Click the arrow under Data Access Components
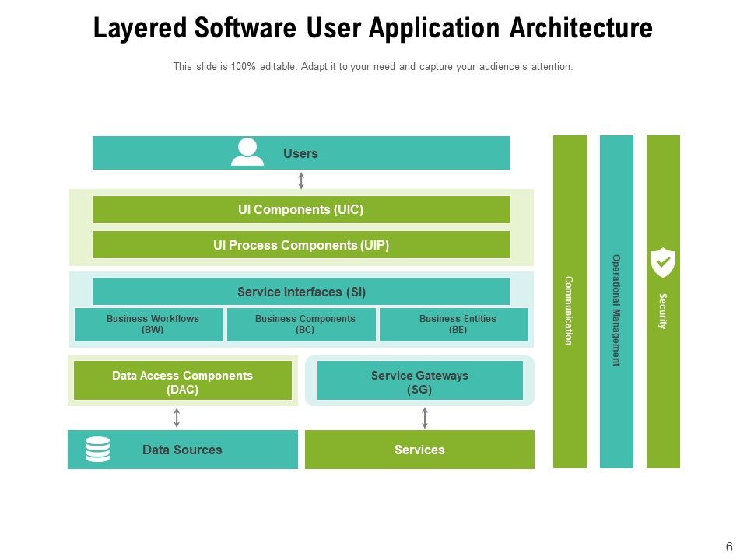This screenshot has width=747, height=560. (177, 418)
